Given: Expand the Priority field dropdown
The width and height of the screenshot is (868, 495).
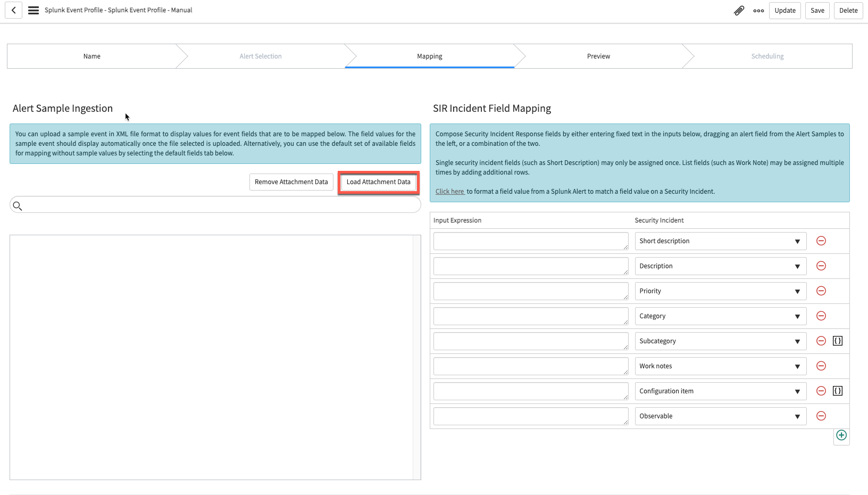Looking at the screenshot, I should click(721, 291).
